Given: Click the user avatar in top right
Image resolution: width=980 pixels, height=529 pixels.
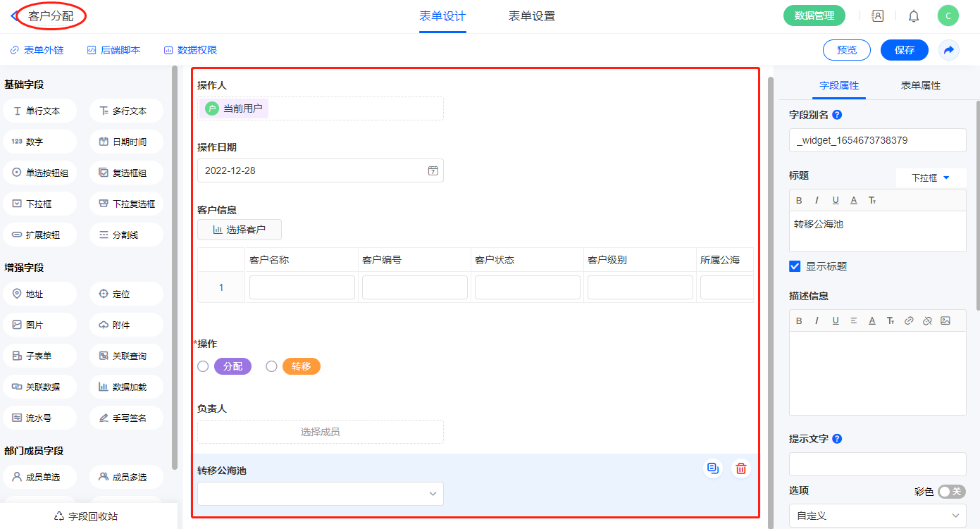Looking at the screenshot, I should tap(948, 15).
